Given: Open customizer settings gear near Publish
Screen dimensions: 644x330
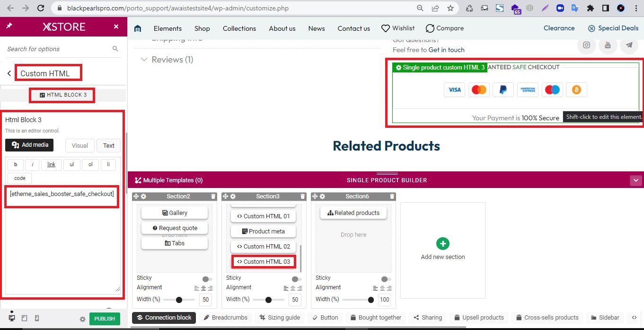Looking at the screenshot, I should click(82, 319).
